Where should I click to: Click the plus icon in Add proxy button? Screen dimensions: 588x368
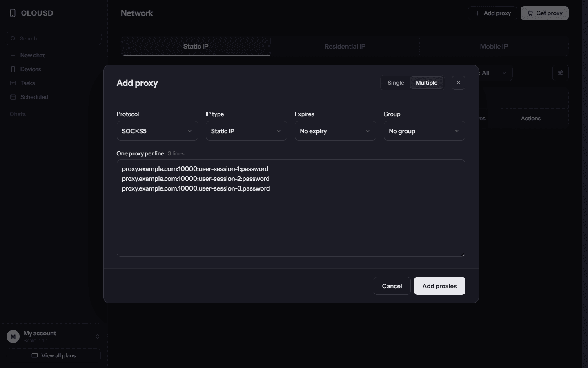477,13
